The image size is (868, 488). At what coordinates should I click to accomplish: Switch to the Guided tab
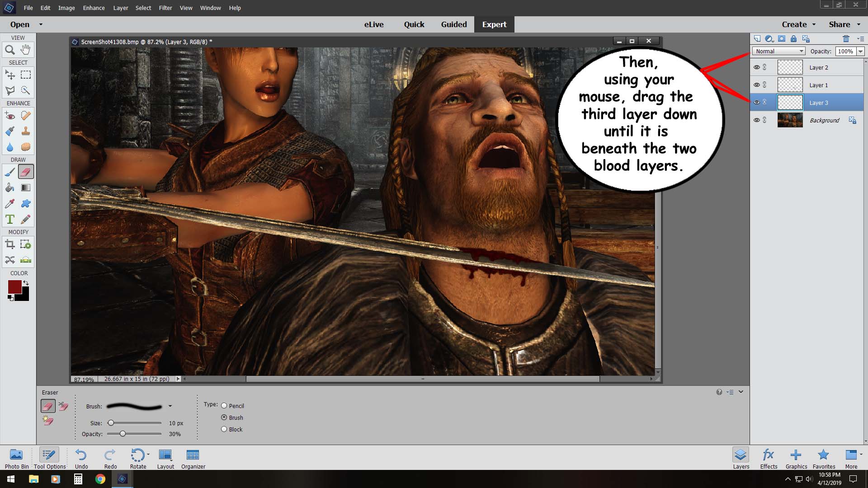[454, 24]
